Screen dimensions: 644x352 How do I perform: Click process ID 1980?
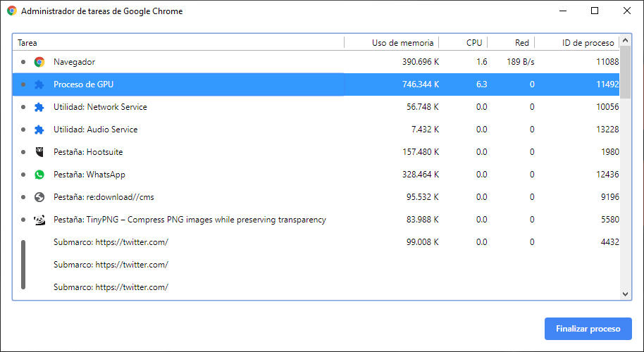click(610, 152)
